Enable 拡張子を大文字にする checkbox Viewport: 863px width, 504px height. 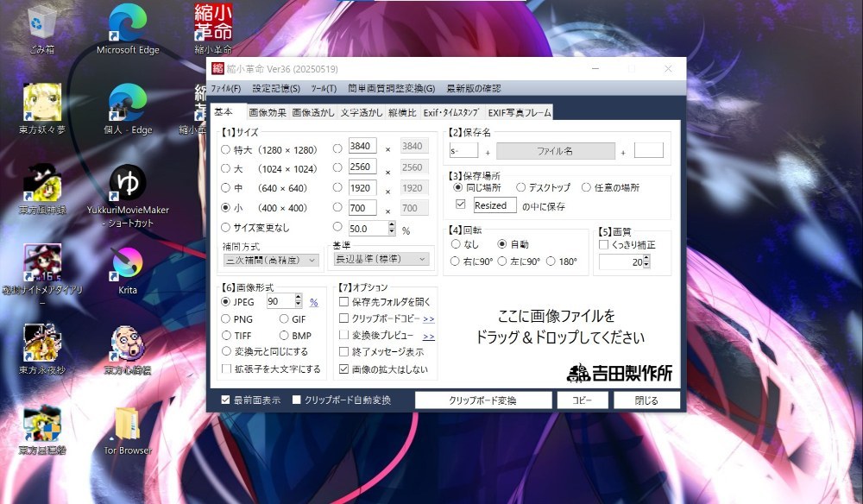tap(226, 369)
